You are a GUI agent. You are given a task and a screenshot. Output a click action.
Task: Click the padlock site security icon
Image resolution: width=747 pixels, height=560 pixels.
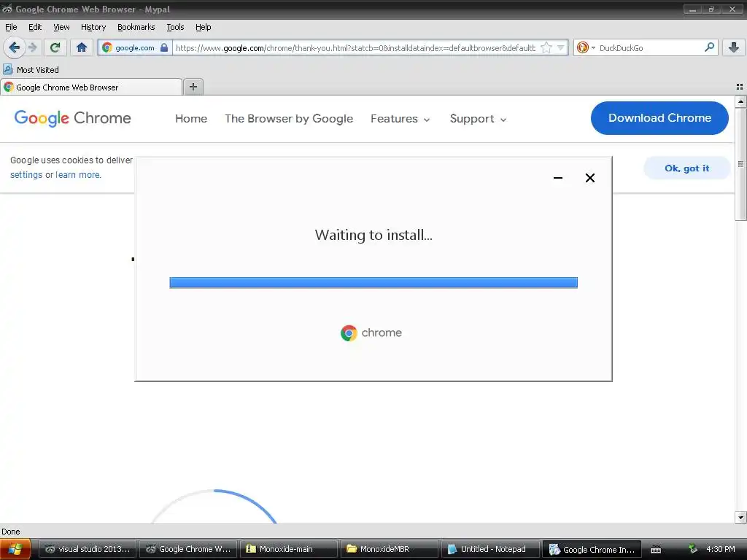pos(164,47)
